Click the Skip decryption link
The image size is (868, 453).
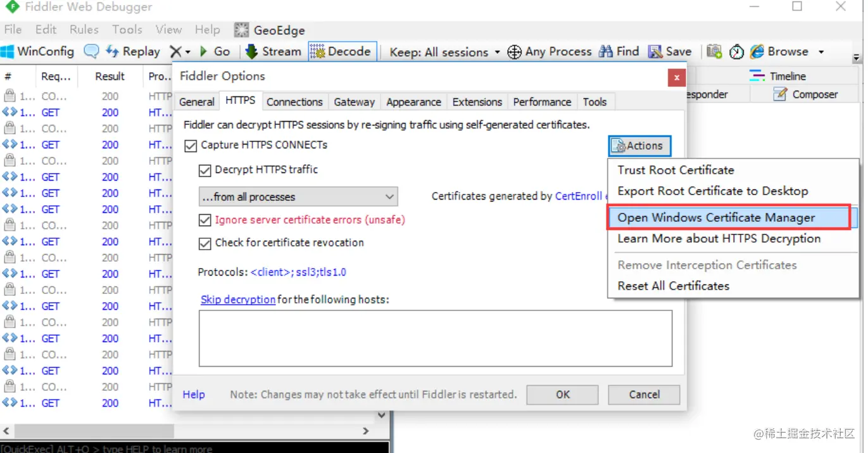(x=238, y=300)
